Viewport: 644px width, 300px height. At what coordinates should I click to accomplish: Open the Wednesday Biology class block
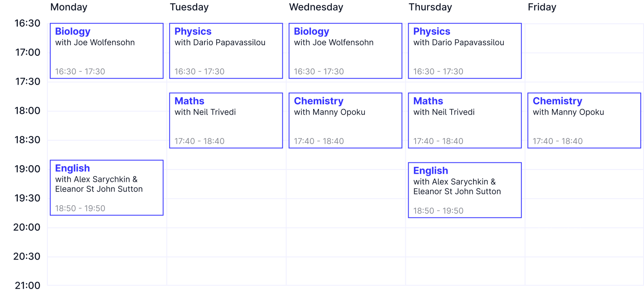344,51
